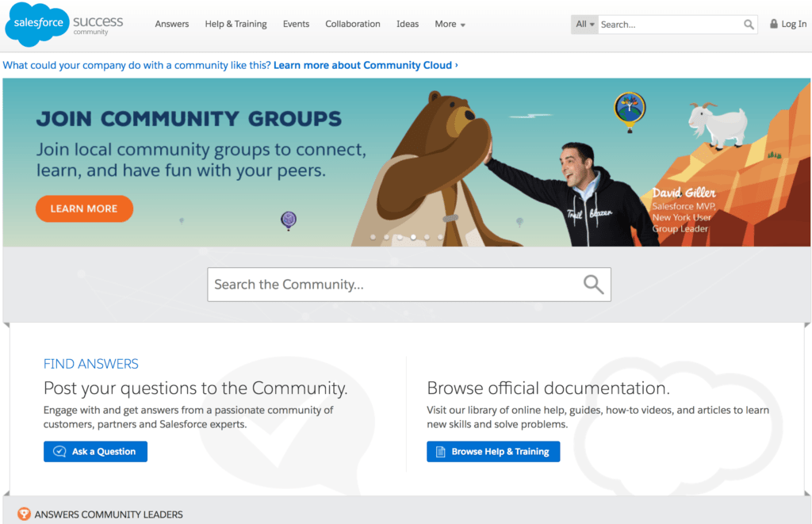The height and width of the screenshot is (524, 812).
Task: Click the Ask a Question button
Action: tap(95, 452)
